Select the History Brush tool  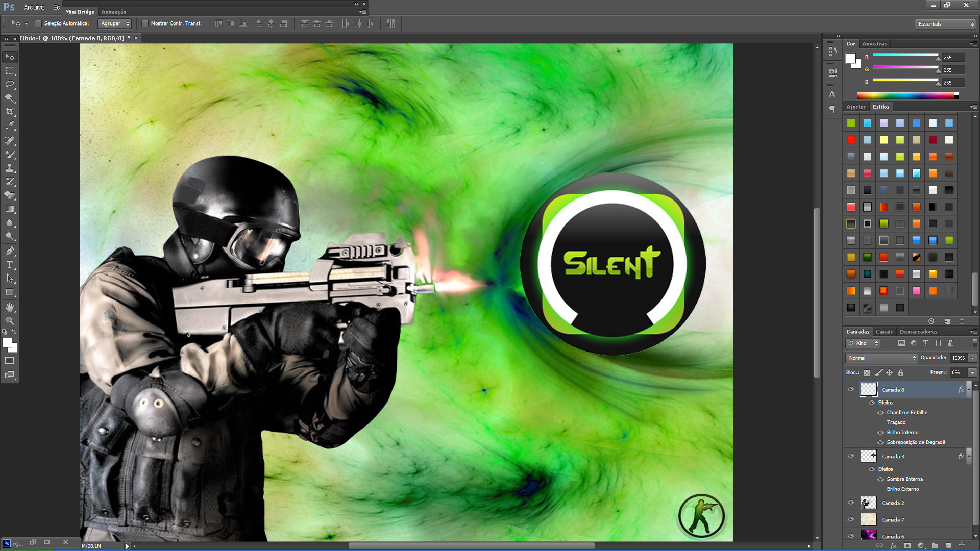pos(10,182)
